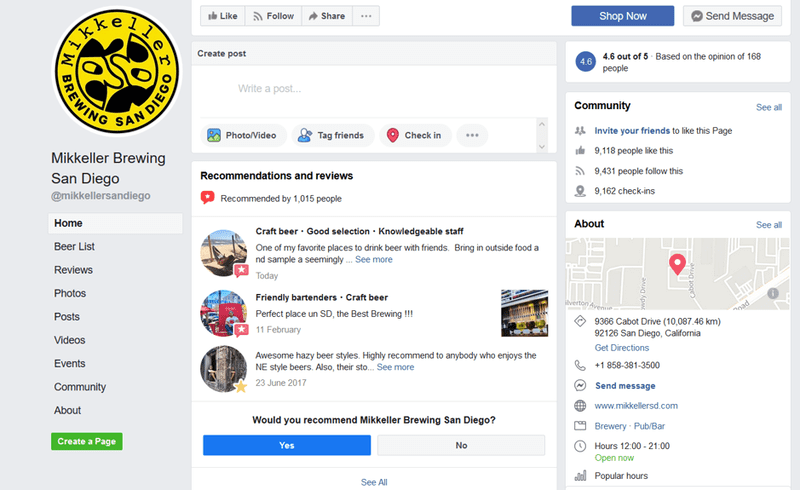Image resolution: width=800 pixels, height=490 pixels.
Task: Click the map info icon
Action: pos(773,293)
